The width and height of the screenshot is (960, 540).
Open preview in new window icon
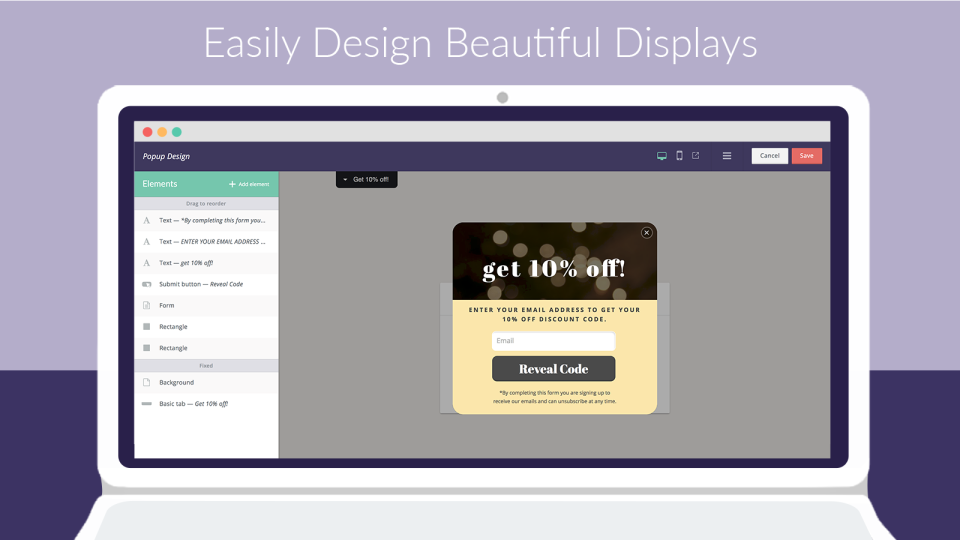point(696,156)
